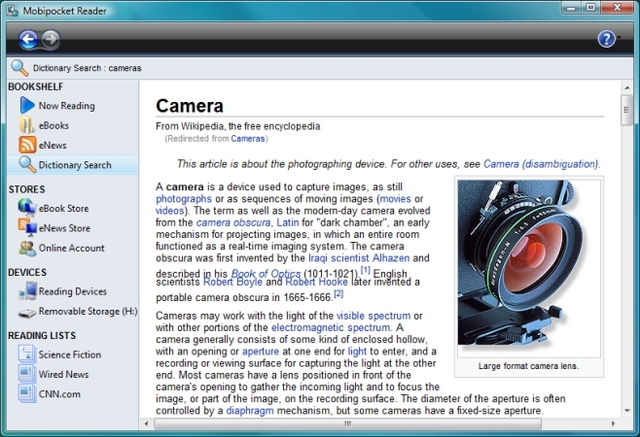Open the Book of Optics link
Viewport: 640px width, 437px height.
[266, 273]
